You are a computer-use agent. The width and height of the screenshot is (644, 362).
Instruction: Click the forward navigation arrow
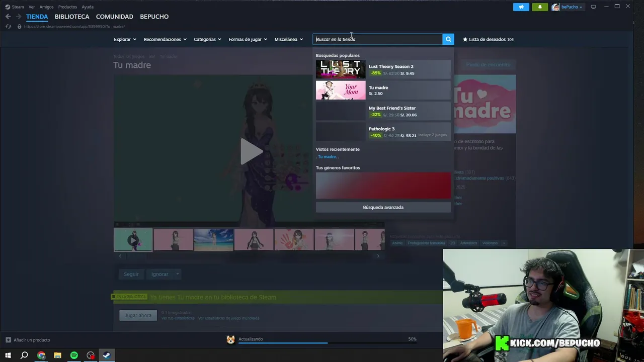pyautogui.click(x=19, y=17)
